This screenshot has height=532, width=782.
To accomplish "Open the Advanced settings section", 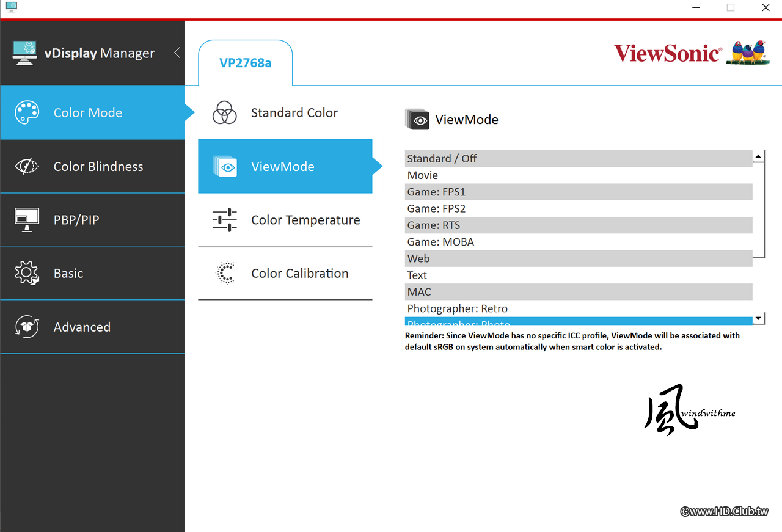I will (92, 327).
